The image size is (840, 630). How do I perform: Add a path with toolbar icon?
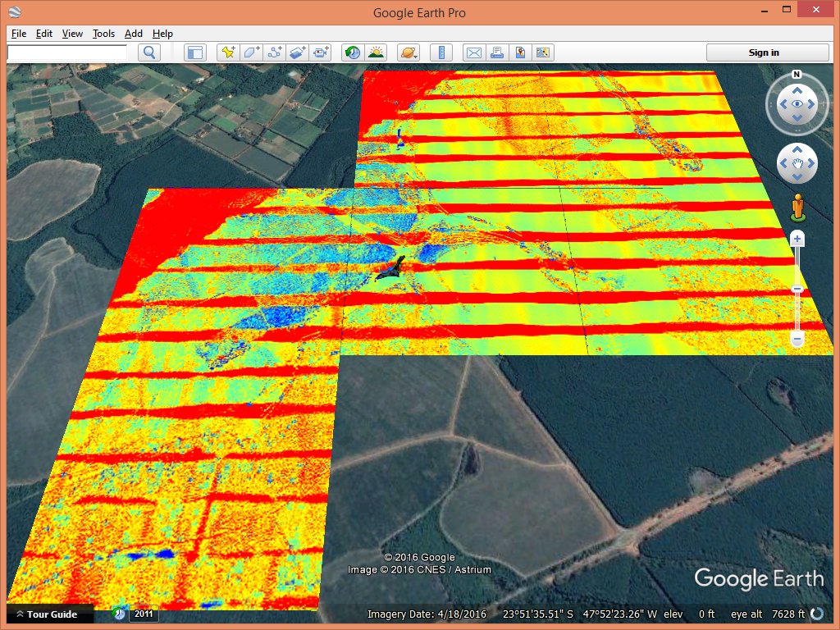point(275,52)
